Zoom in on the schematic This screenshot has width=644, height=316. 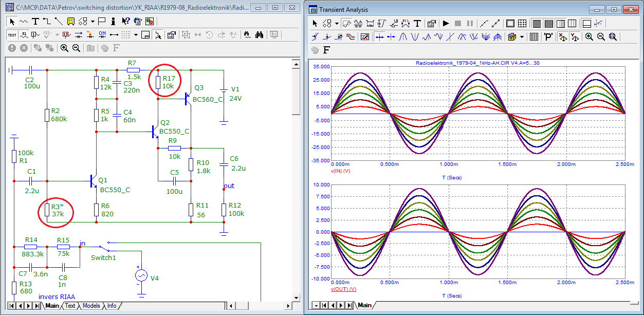[x=64, y=48]
